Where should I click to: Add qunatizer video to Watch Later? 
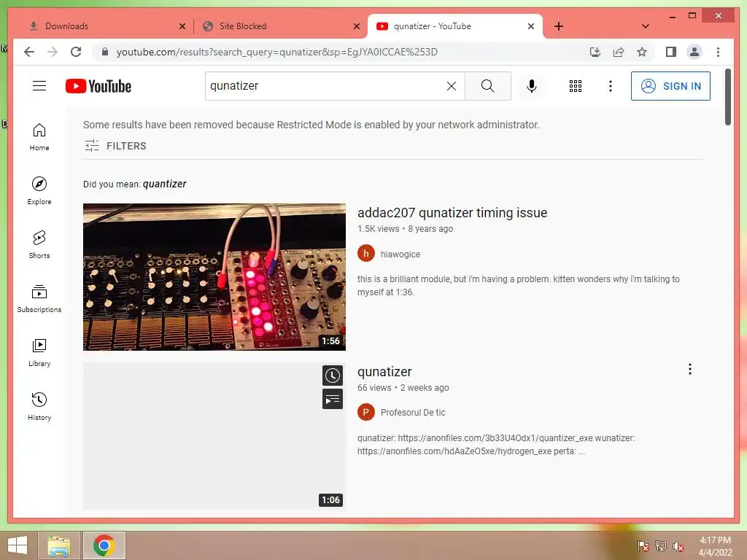pyautogui.click(x=332, y=376)
